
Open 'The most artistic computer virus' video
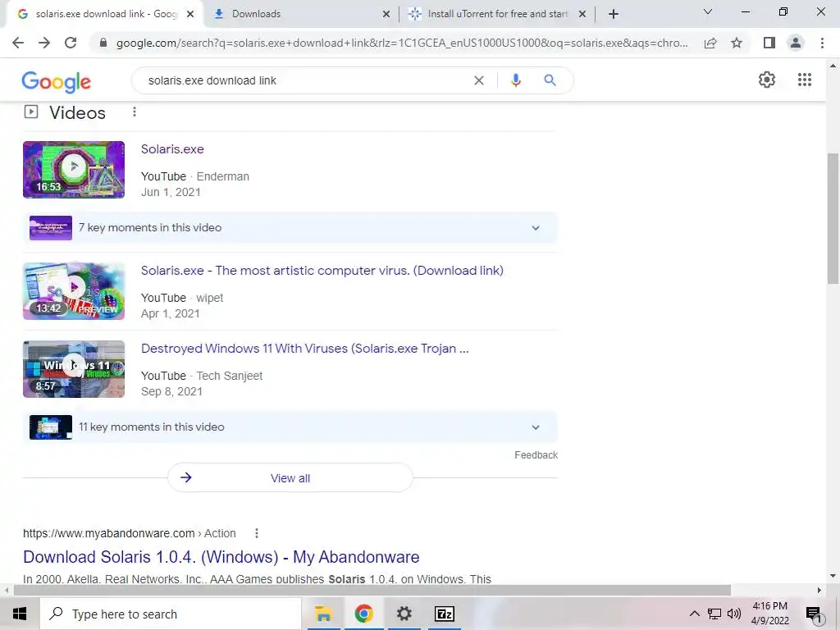click(322, 271)
